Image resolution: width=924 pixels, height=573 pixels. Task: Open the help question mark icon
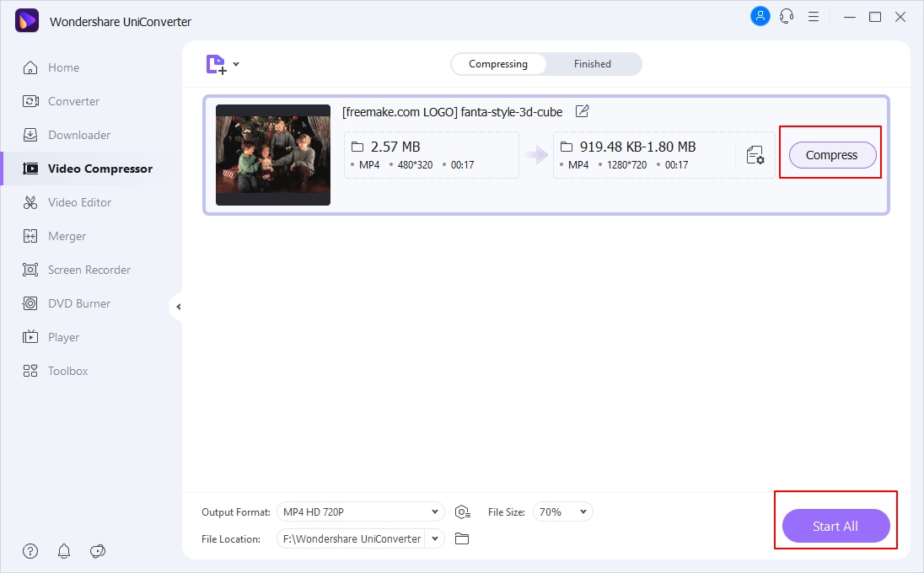pyautogui.click(x=30, y=551)
